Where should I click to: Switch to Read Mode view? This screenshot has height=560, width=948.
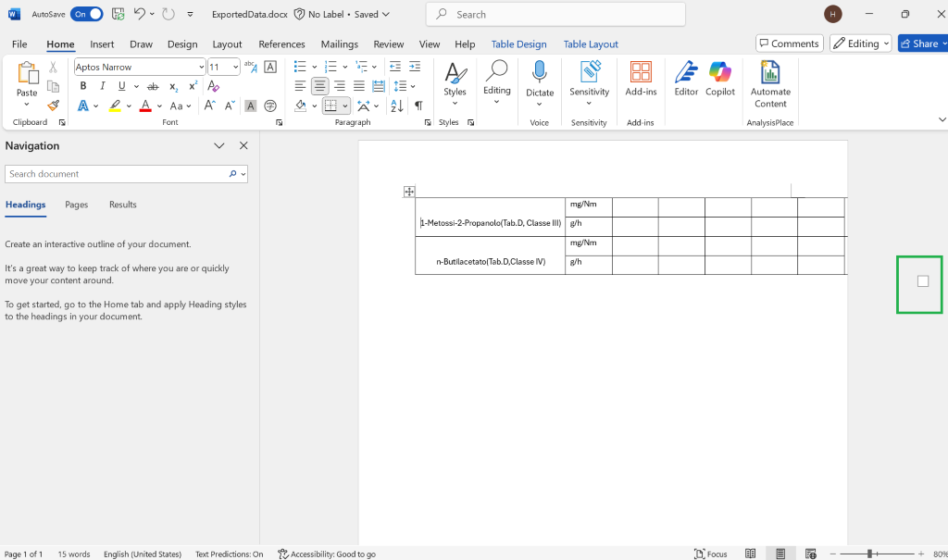pos(750,554)
